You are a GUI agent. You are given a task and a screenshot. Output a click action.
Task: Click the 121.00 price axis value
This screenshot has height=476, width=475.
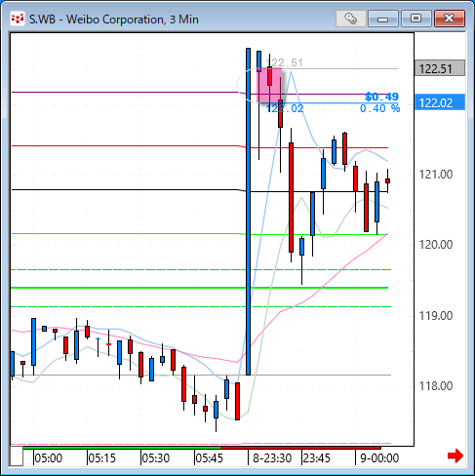click(x=436, y=175)
